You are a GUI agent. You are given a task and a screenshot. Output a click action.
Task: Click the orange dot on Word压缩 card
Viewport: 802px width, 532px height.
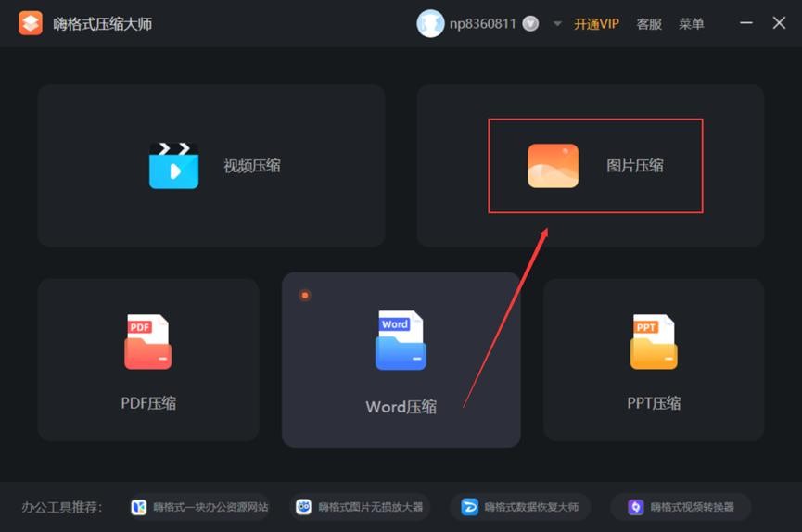[305, 295]
